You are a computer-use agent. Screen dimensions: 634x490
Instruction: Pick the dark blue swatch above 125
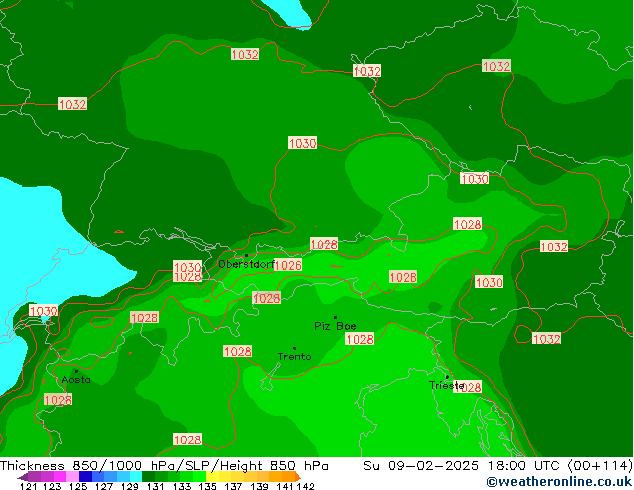point(85,477)
